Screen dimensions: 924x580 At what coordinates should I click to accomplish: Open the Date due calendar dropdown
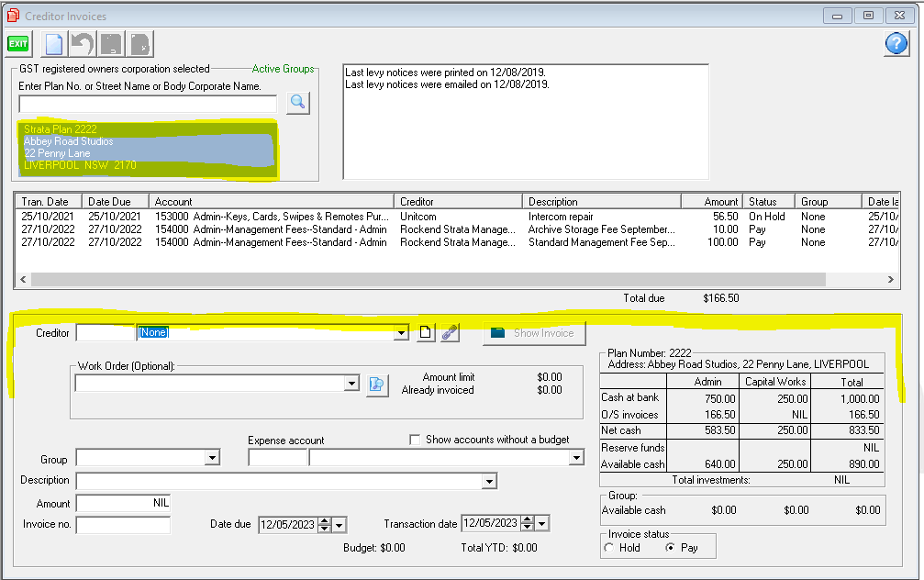[x=339, y=525]
